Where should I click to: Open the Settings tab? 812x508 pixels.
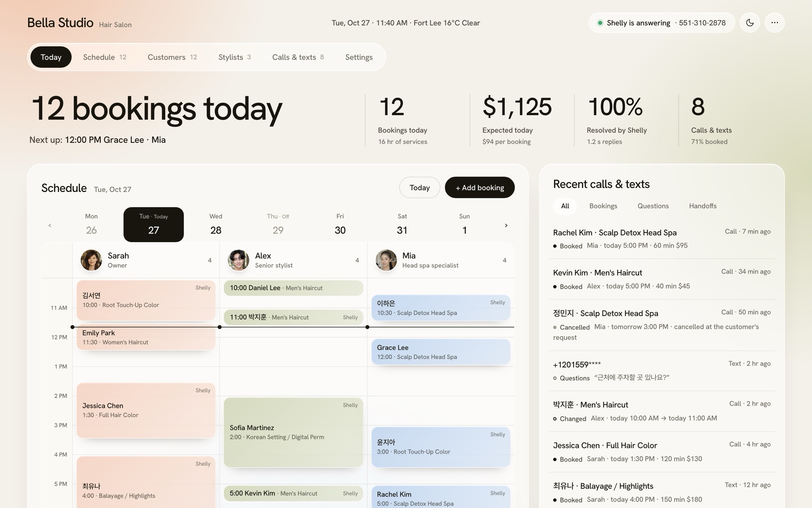[x=359, y=57]
